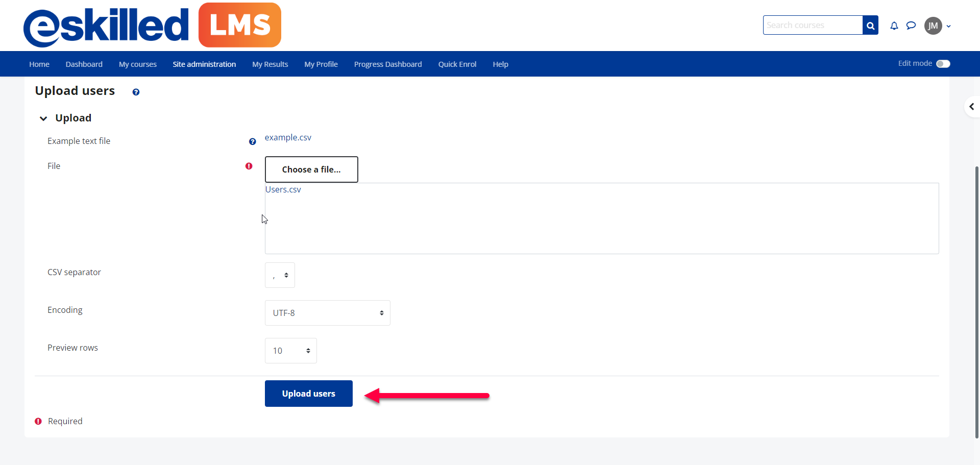Open Dashboard from the navigation bar
Image resolution: width=980 pixels, height=465 pixels.
click(84, 64)
